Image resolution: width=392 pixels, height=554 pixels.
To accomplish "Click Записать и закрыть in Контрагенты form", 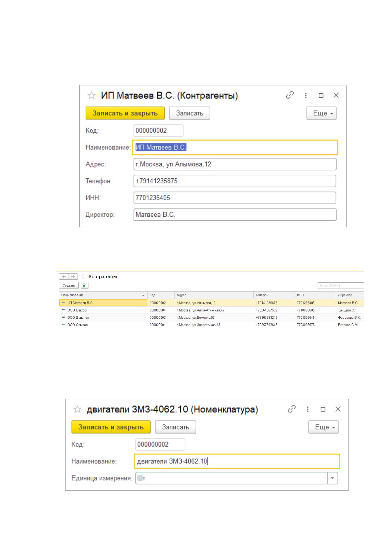I will tap(125, 113).
